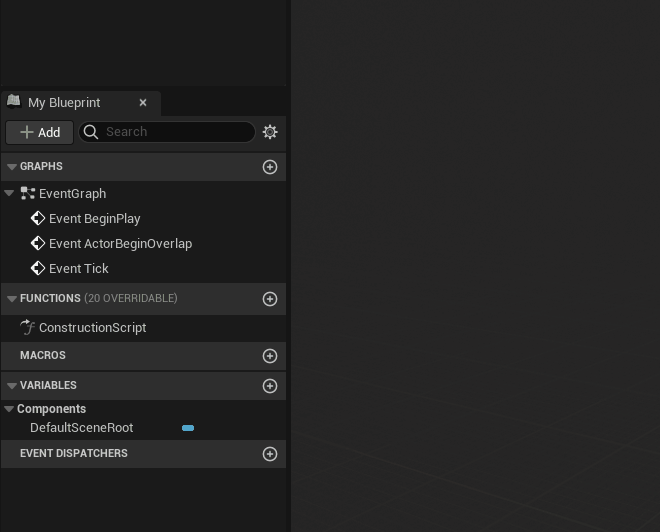The height and width of the screenshot is (532, 660).
Task: Add a new function with plus icon
Action: pos(270,299)
